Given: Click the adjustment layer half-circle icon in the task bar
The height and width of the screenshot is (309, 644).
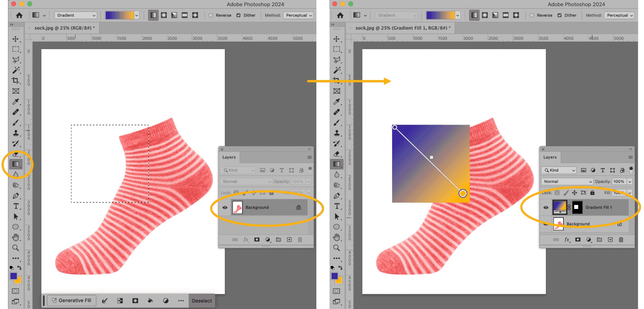Looking at the screenshot, I should [x=166, y=301].
